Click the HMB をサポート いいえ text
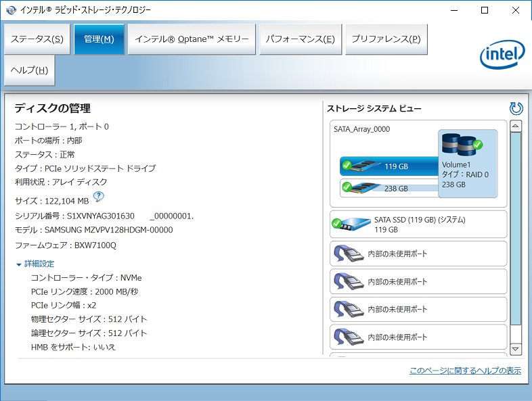This screenshot has height=401, width=532. click(x=73, y=347)
